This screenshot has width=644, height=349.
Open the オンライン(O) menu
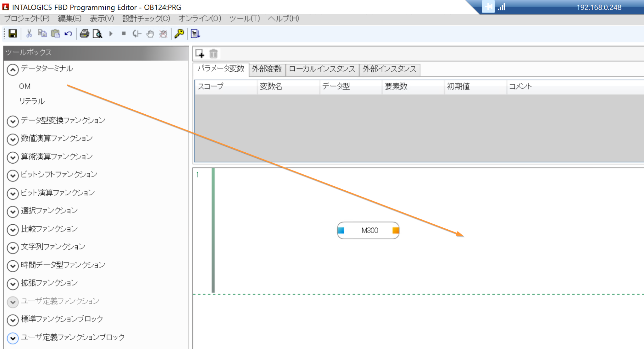(200, 19)
